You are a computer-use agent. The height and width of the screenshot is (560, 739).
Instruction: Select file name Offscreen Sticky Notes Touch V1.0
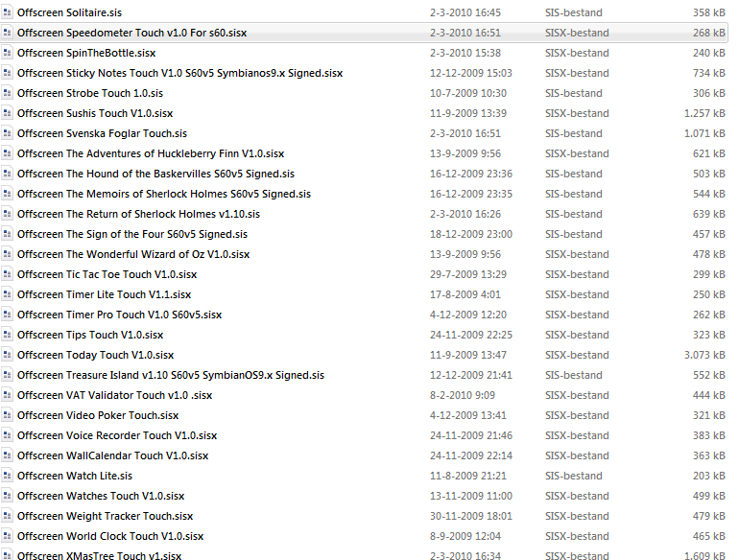[x=180, y=73]
